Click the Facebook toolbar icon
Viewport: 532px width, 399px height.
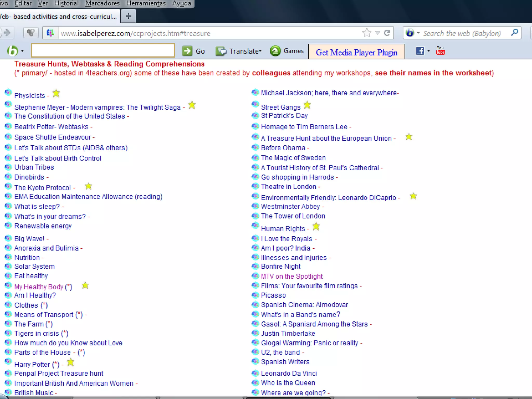pos(420,51)
